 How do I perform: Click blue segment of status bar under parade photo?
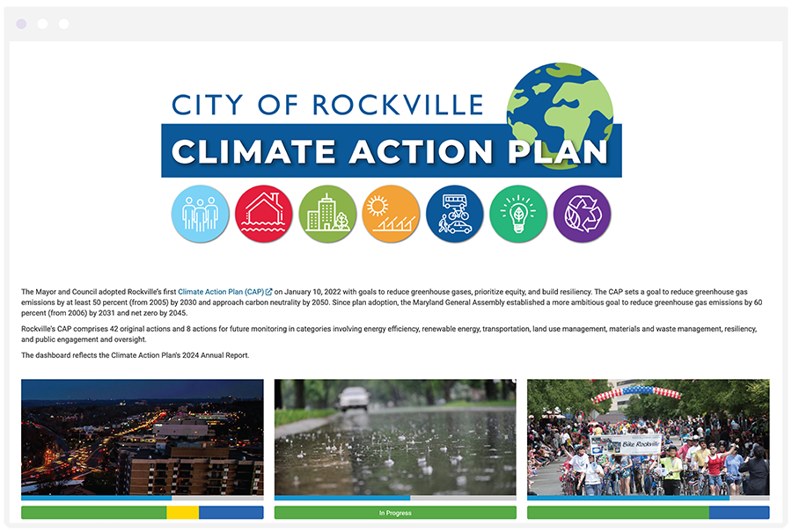(x=739, y=513)
